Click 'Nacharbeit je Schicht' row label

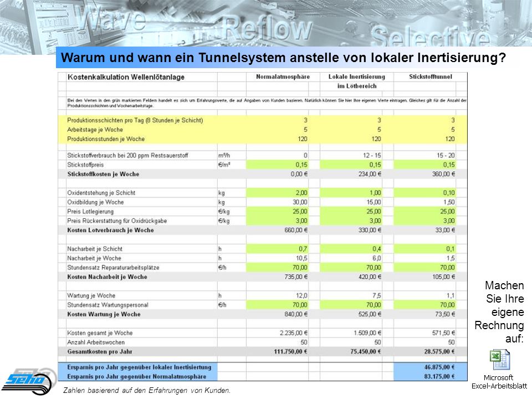pos(95,249)
